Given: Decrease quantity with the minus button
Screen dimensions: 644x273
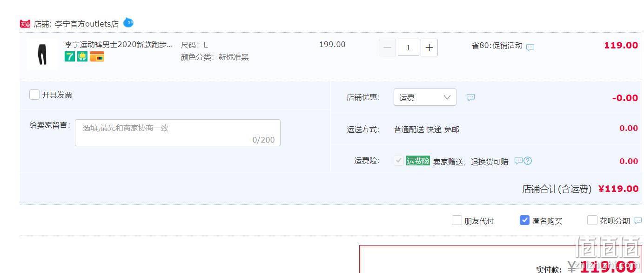Looking at the screenshot, I should 387,48.
